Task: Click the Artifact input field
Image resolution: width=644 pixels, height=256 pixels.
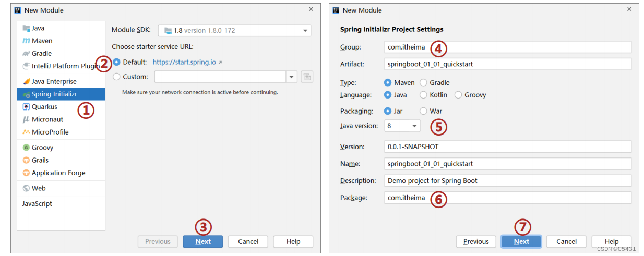Action: pyautogui.click(x=508, y=64)
